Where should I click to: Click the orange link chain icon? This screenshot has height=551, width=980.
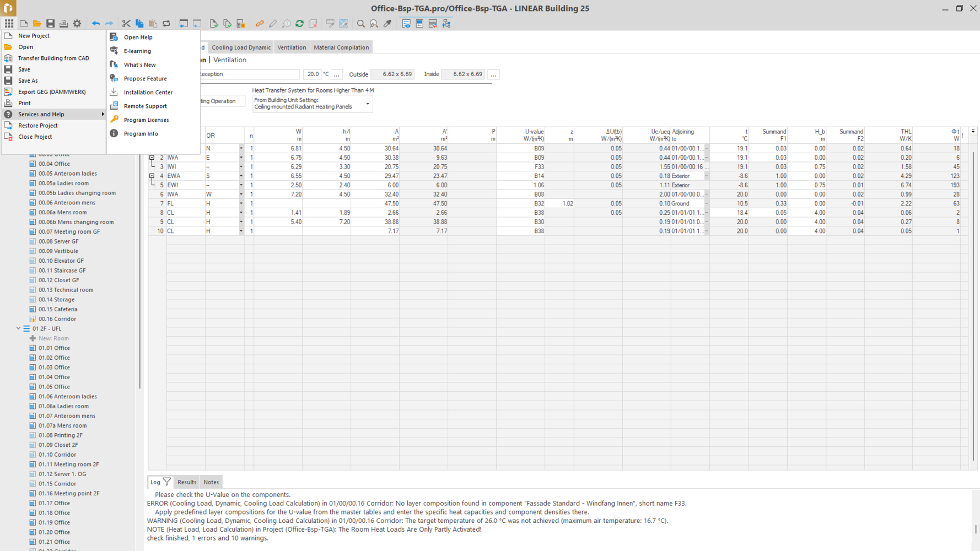point(260,23)
